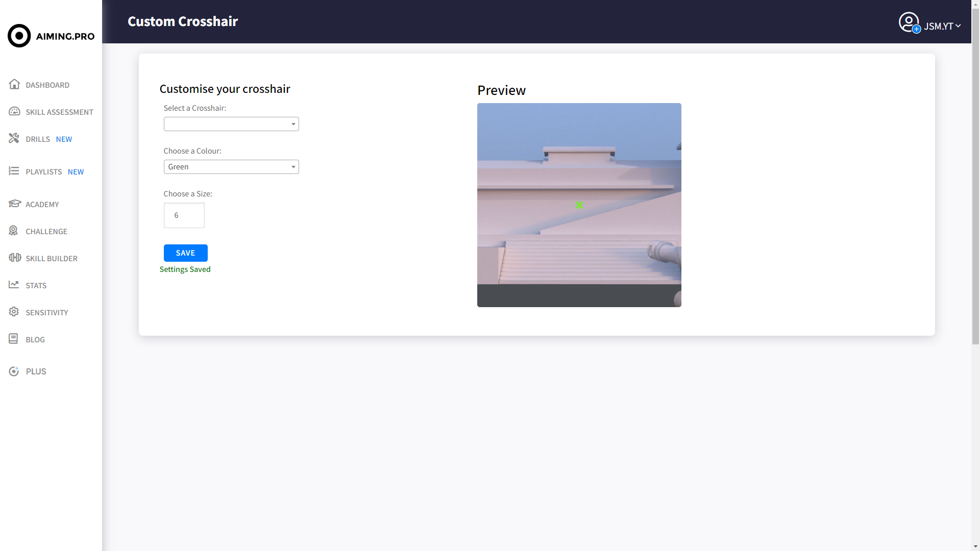
Task: Click the user account menu arrow
Action: click(x=959, y=26)
